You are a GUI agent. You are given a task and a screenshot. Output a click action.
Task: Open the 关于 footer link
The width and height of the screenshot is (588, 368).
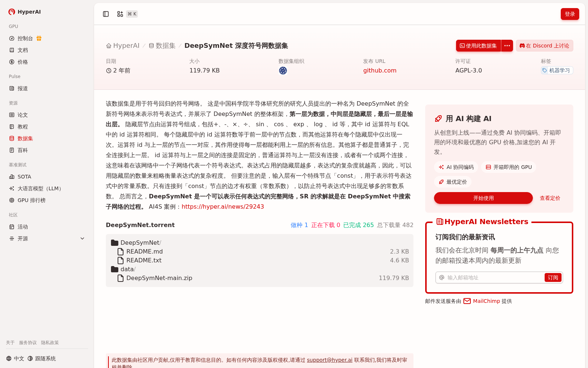click(x=10, y=343)
